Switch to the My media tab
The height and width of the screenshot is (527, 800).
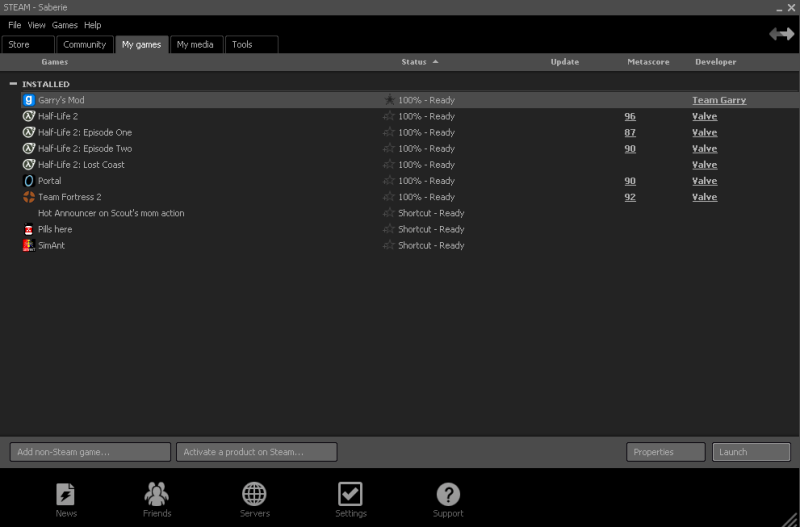[x=196, y=44]
